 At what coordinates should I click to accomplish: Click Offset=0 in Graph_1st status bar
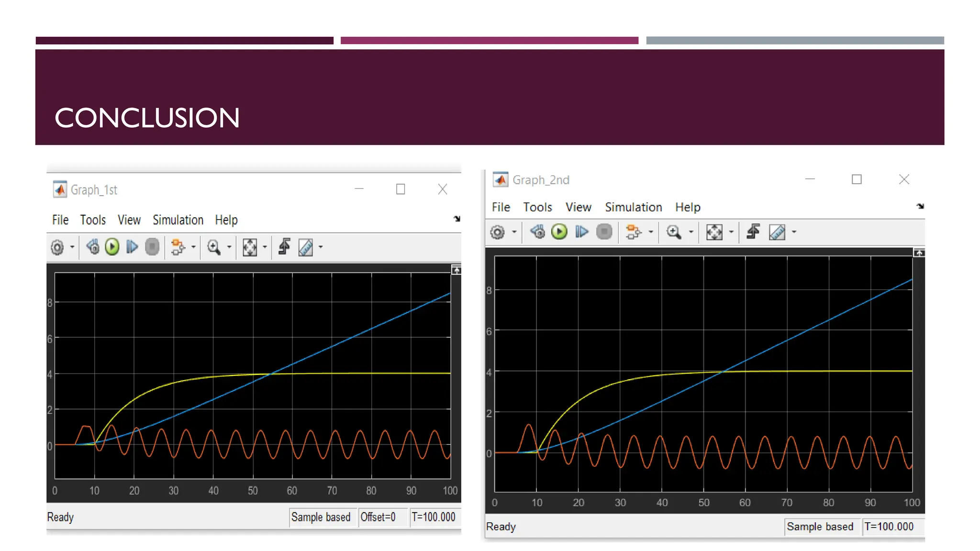(x=378, y=517)
